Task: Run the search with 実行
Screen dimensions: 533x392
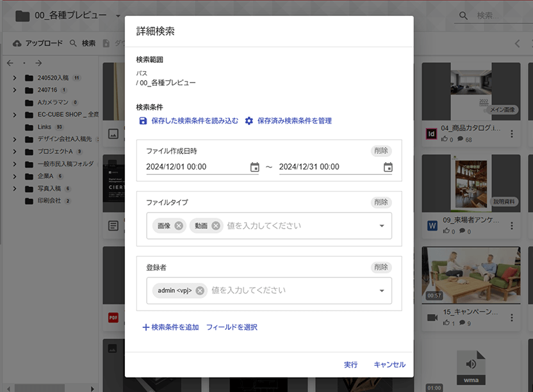Action: tap(350, 364)
